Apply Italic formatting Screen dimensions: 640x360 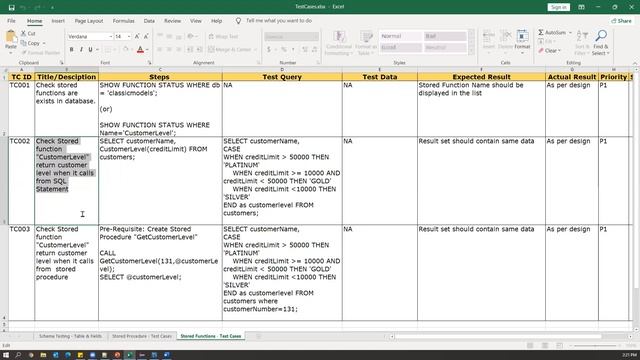tap(81, 49)
